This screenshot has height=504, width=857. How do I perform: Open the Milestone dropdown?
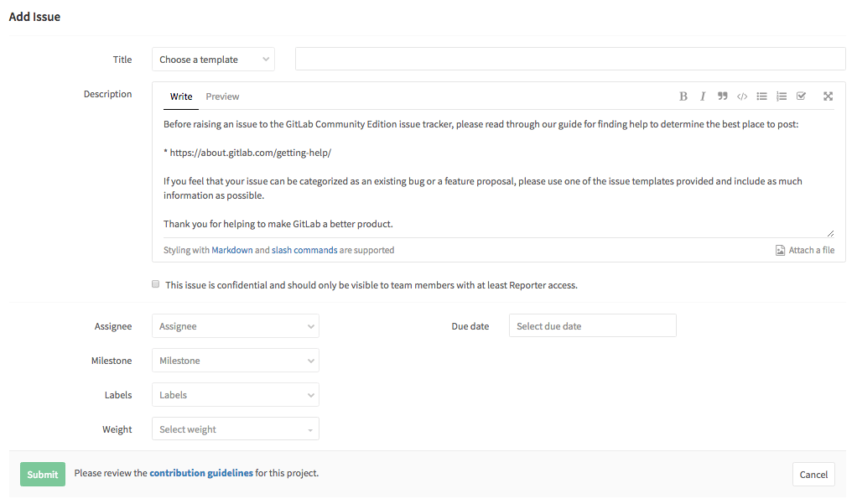point(235,360)
